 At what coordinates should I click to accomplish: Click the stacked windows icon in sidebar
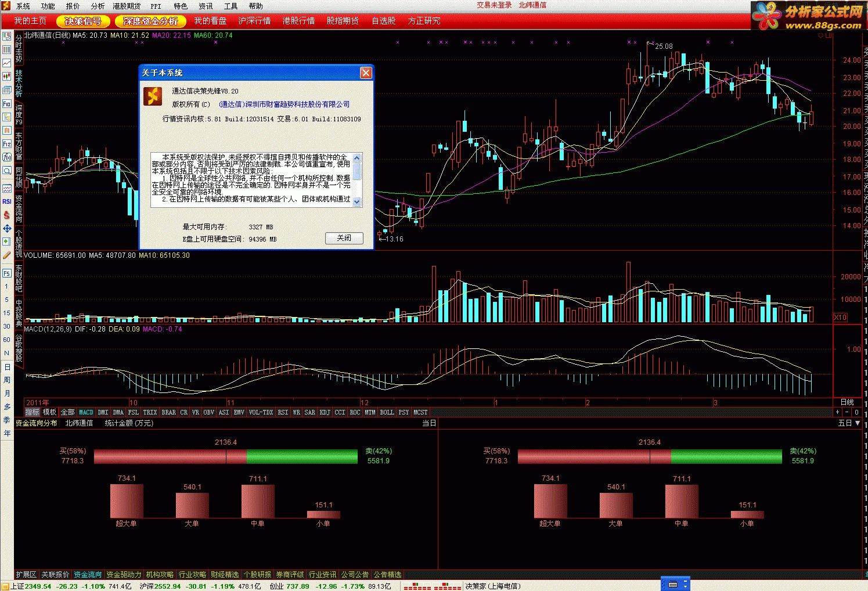pyautogui.click(x=7, y=90)
